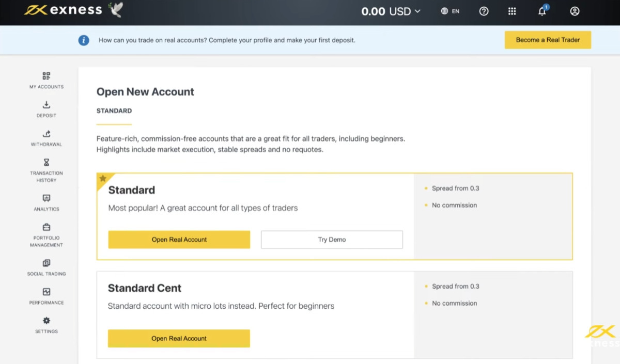
Task: Click the Exness logo
Action: [x=63, y=10]
